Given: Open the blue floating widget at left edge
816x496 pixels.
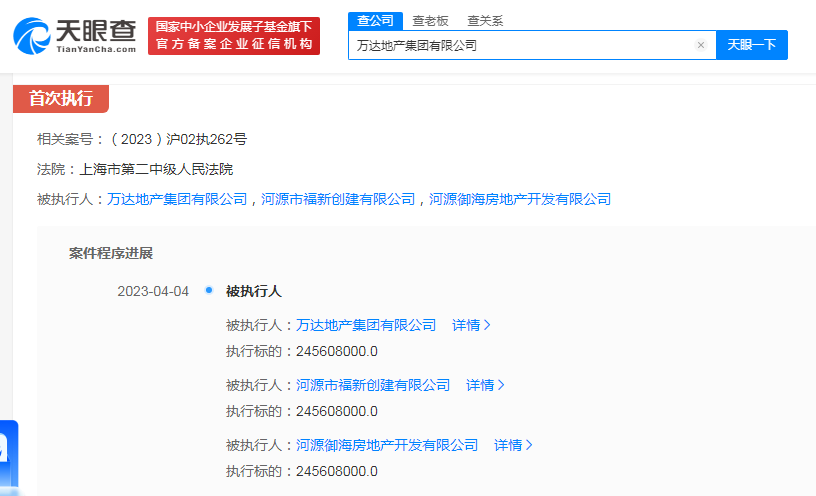Looking at the screenshot, I should pos(9,457).
